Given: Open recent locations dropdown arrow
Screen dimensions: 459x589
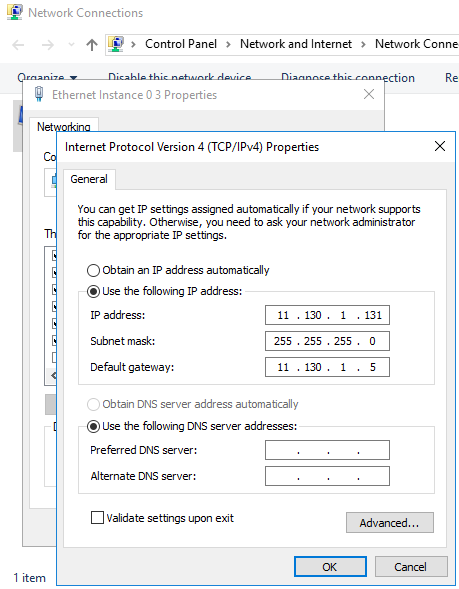Looking at the screenshot, I should (71, 45).
